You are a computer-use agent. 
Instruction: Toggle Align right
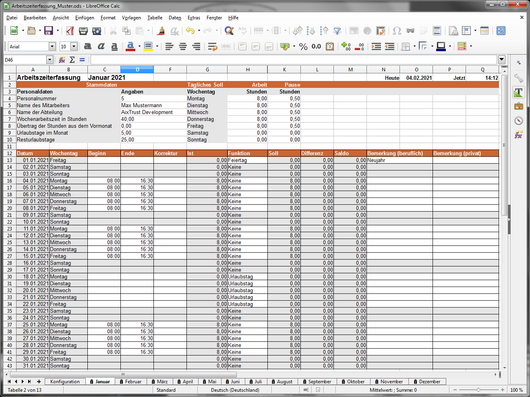point(196,46)
